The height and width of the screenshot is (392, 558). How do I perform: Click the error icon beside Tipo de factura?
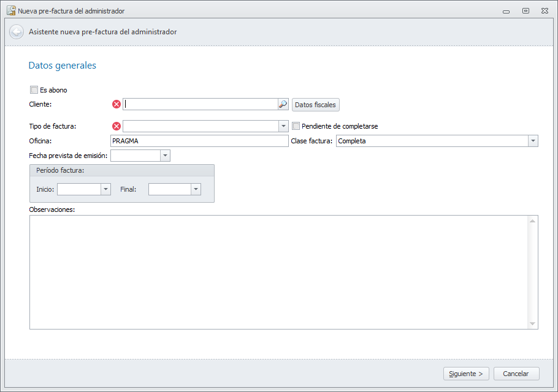click(x=117, y=126)
